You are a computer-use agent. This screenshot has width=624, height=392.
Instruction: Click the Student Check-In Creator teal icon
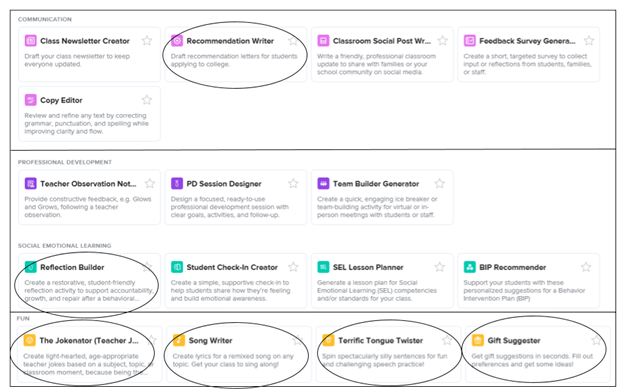click(177, 267)
